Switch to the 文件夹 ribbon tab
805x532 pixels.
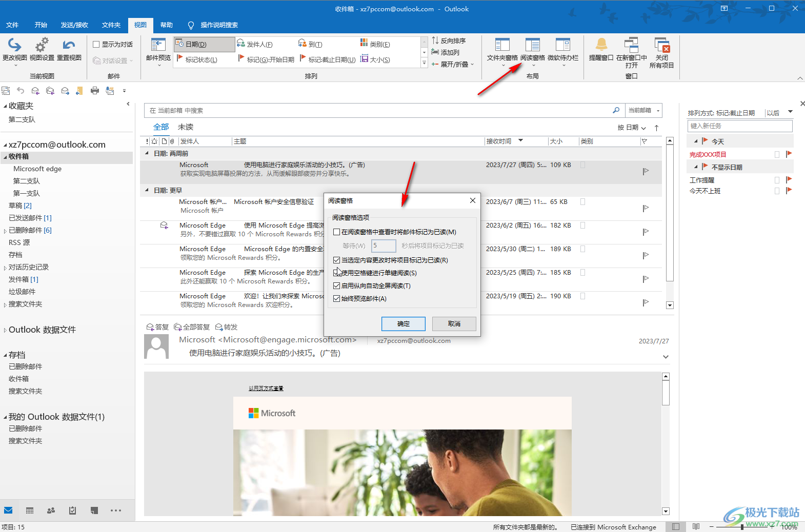[x=111, y=25]
